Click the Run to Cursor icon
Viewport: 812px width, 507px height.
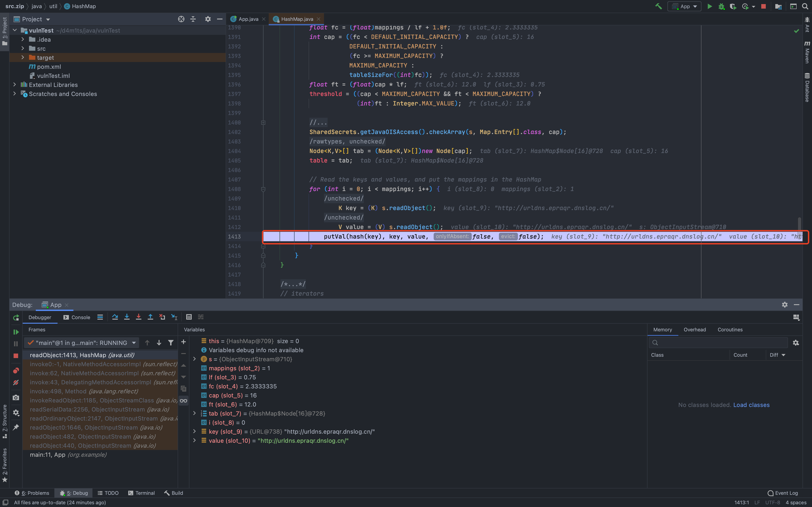coord(174,317)
